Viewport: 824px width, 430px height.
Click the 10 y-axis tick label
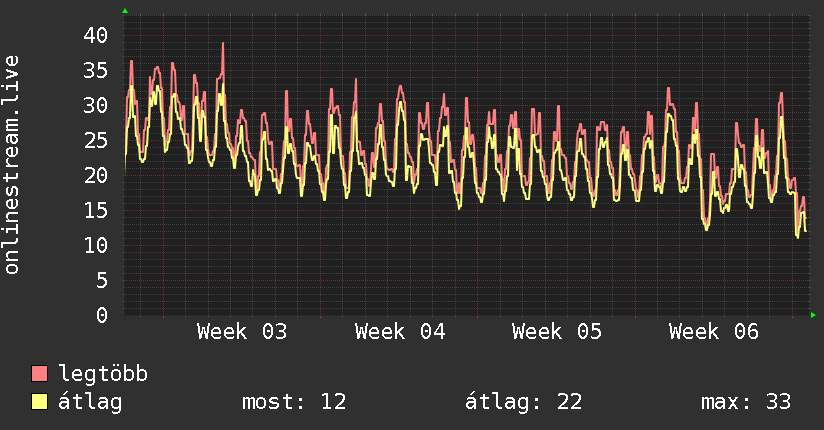click(96, 245)
